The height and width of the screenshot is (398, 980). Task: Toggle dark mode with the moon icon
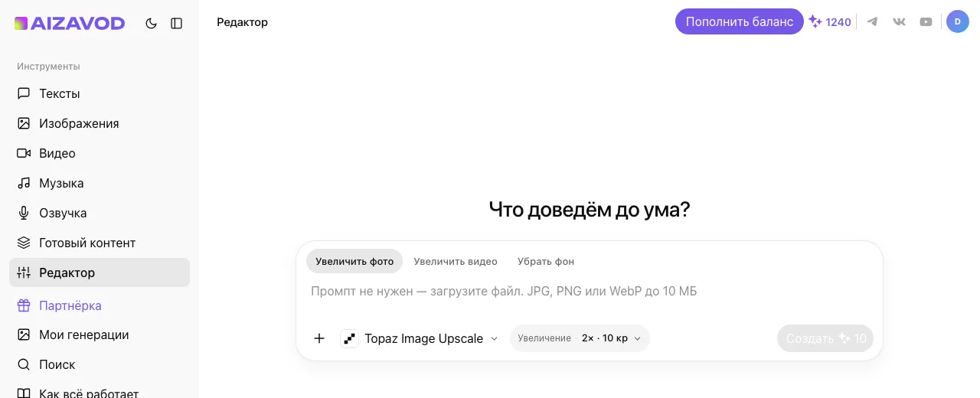tap(151, 23)
